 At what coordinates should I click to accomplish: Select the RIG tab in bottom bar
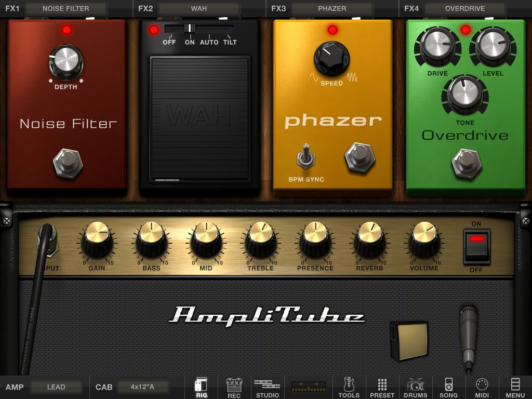pos(202,388)
